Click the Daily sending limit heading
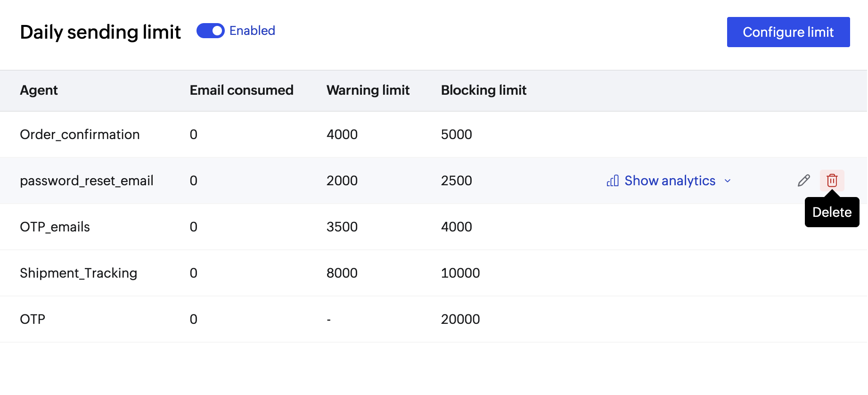This screenshot has height=395, width=868. [x=100, y=33]
